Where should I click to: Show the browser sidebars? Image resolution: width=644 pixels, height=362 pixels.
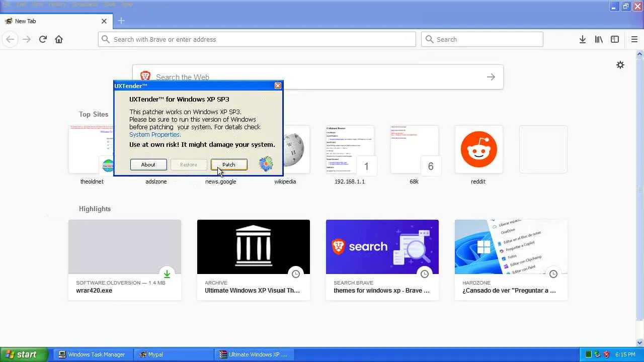pyautogui.click(x=615, y=39)
